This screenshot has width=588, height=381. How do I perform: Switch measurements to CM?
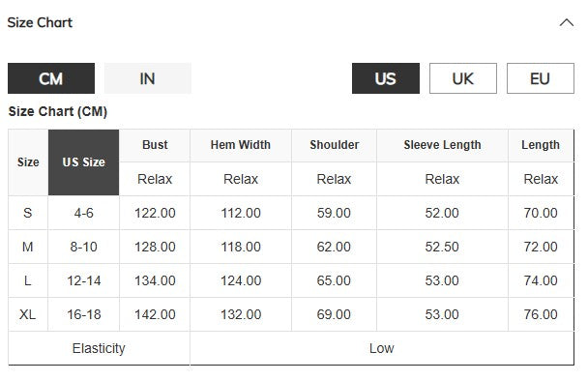[x=51, y=78]
